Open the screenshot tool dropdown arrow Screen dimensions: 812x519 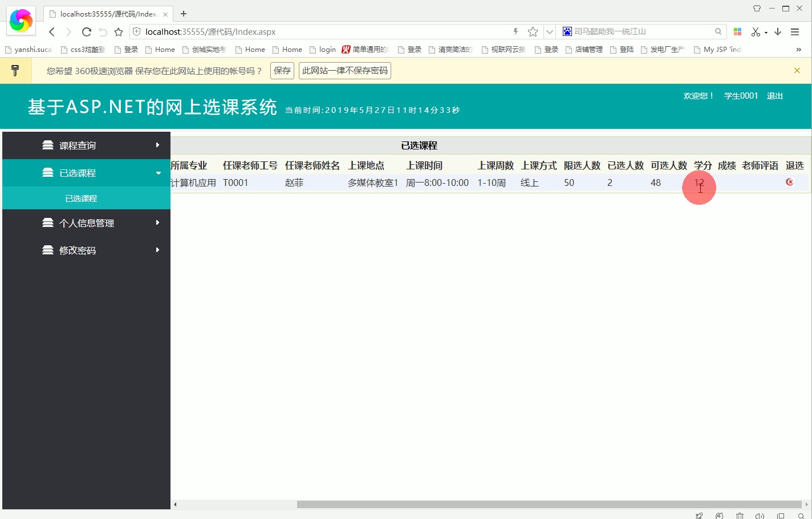[766, 33]
